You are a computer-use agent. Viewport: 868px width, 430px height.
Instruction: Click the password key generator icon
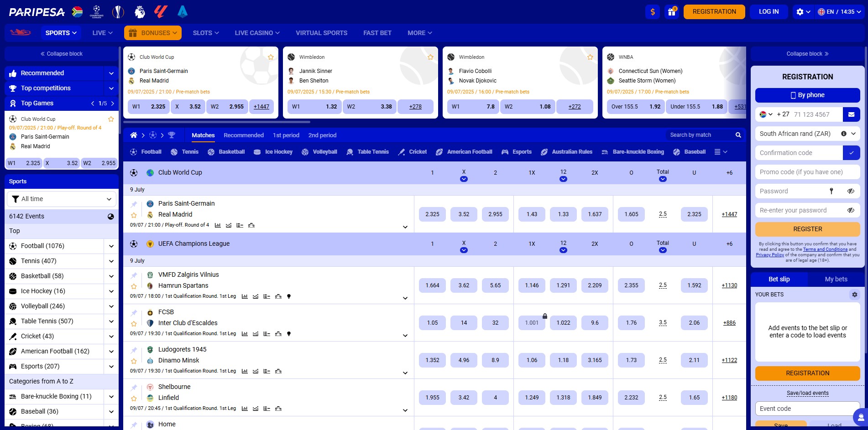click(831, 191)
